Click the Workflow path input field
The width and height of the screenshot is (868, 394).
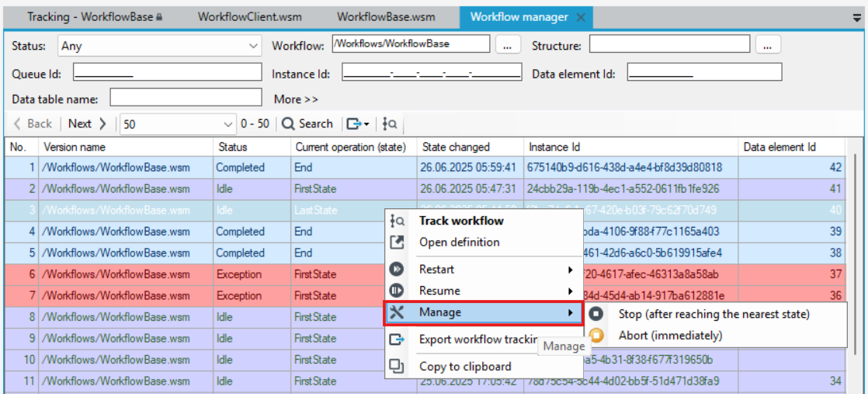pos(411,44)
